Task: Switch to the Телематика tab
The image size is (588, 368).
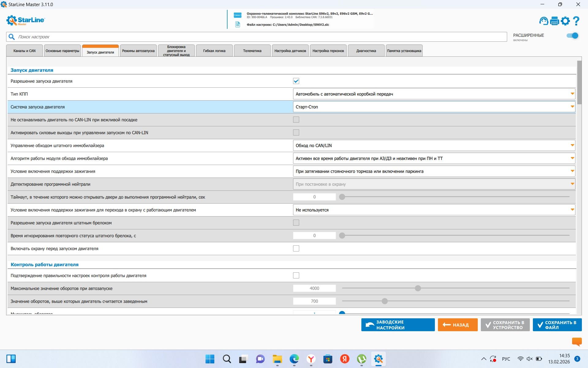Action: 252,51
